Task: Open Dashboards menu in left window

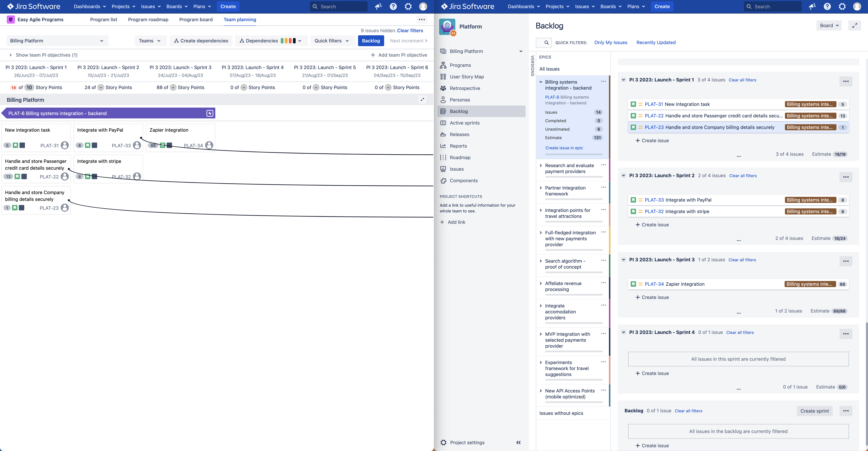Action: [90, 6]
